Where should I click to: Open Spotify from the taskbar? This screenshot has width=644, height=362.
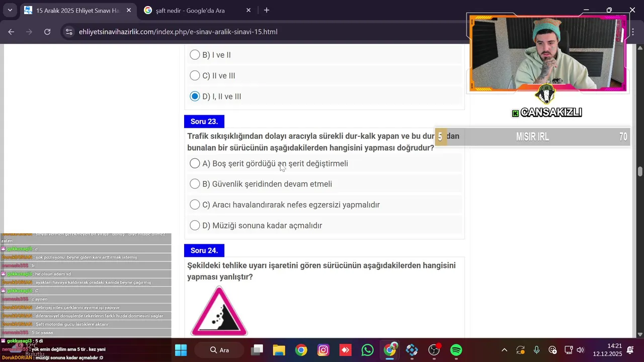(x=456, y=350)
